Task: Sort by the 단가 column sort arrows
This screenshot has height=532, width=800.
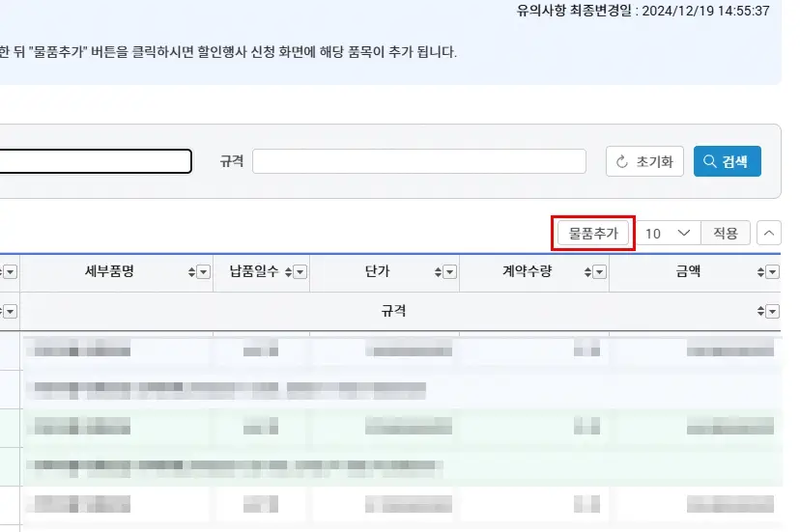Action: [x=439, y=273]
